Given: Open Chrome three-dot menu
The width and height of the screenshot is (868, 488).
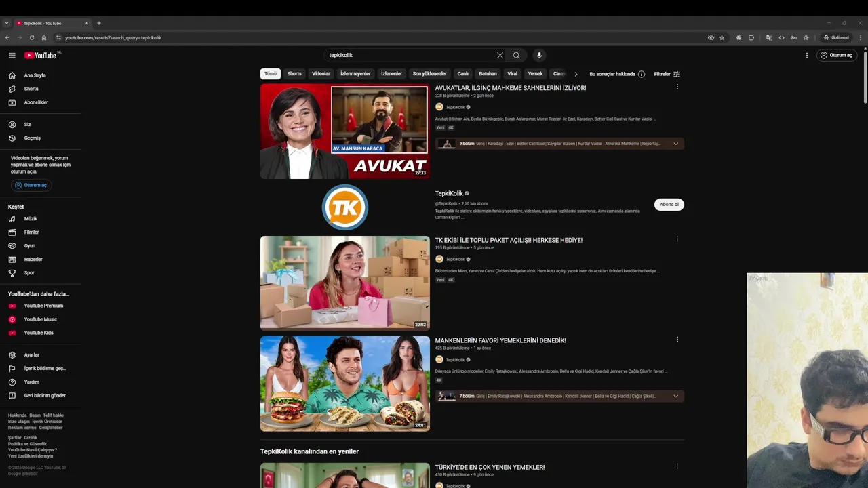Looking at the screenshot, I should pos(861,37).
